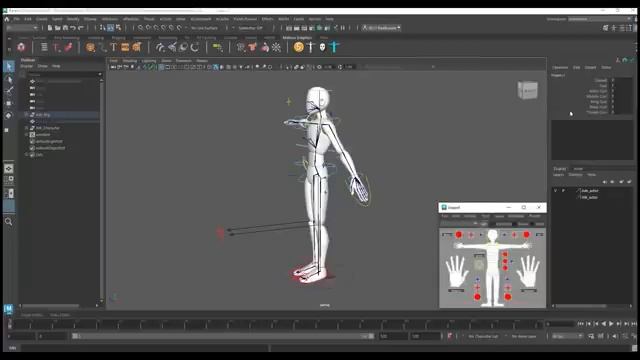Click the Home icon beside the File menu
The height and width of the screenshot is (360, 640).
tap(7, 19)
